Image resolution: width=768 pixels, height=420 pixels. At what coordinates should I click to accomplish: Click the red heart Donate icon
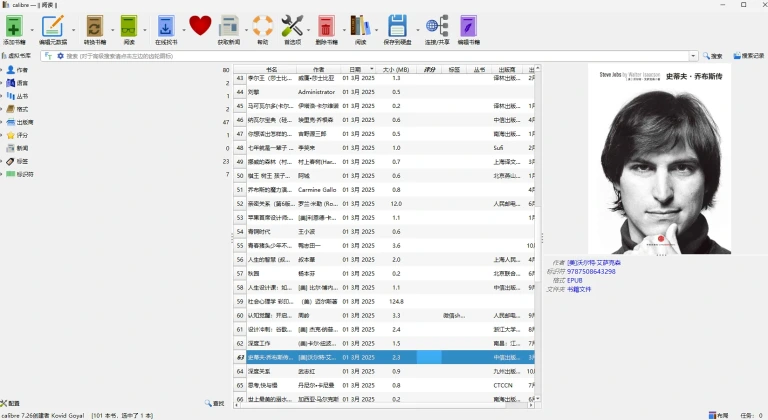point(200,25)
